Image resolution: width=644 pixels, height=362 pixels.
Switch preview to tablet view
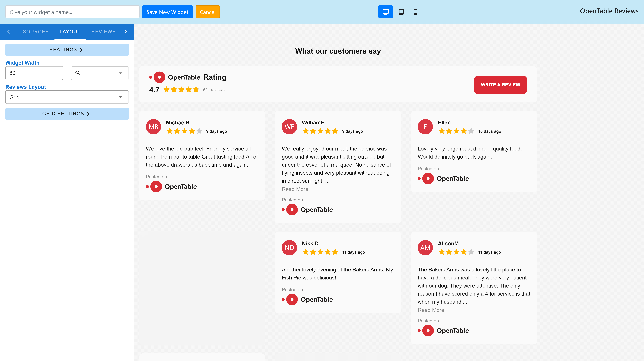[401, 12]
